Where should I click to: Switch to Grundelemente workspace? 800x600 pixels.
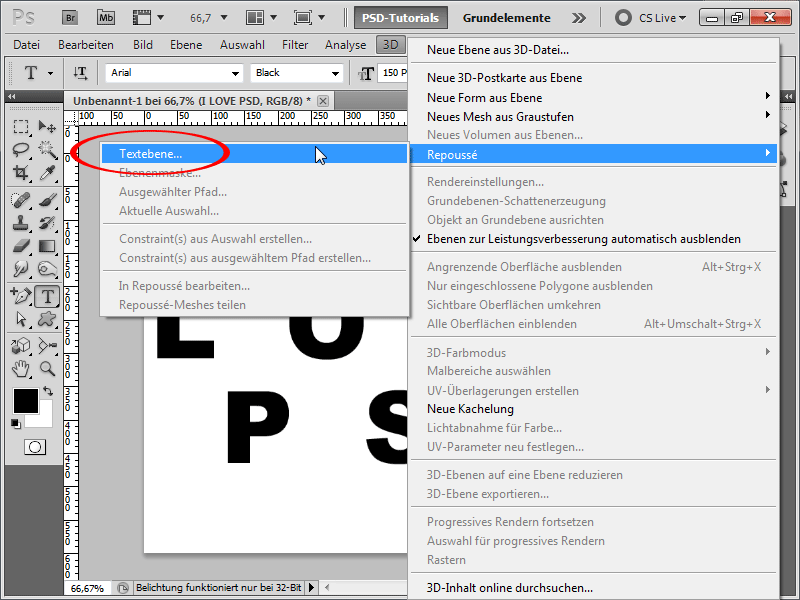point(507,18)
